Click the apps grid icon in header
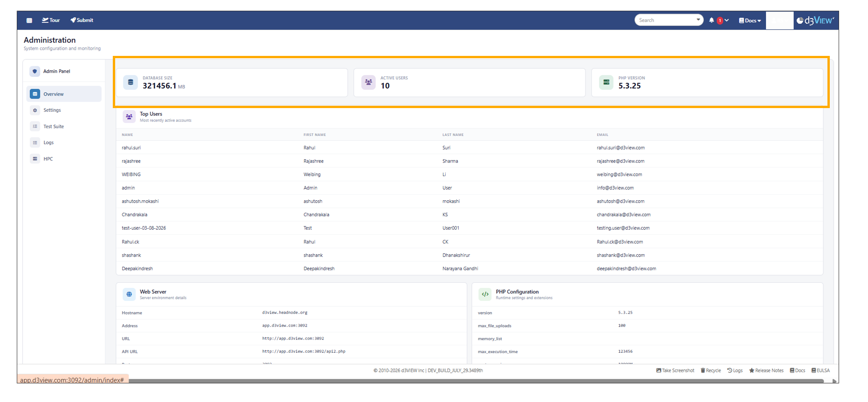 pyautogui.click(x=29, y=20)
